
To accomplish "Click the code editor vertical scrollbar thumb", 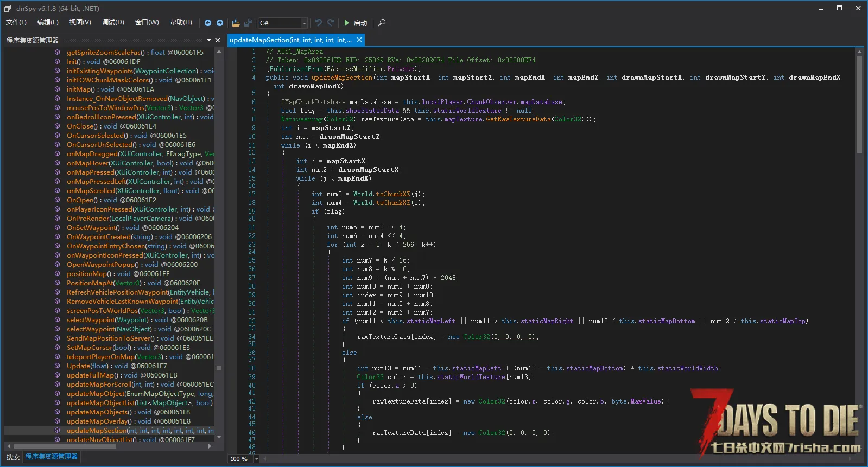I will coord(859,105).
